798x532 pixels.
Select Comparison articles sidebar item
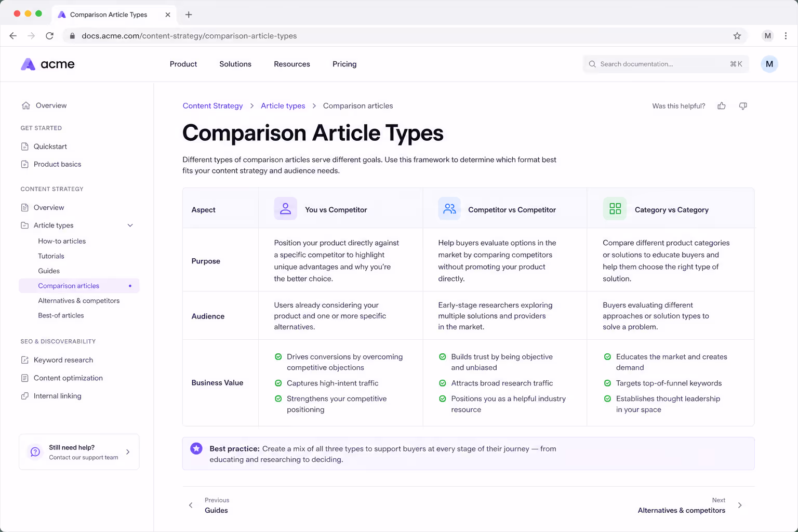(79, 286)
